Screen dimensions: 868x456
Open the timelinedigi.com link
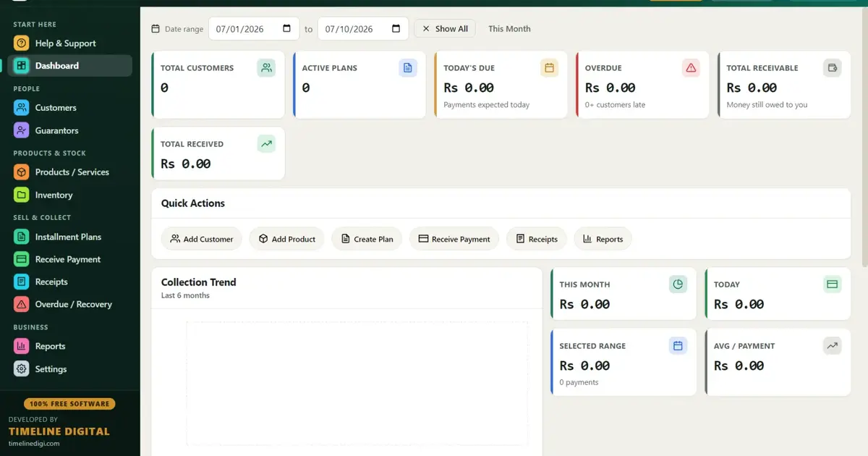tap(34, 444)
